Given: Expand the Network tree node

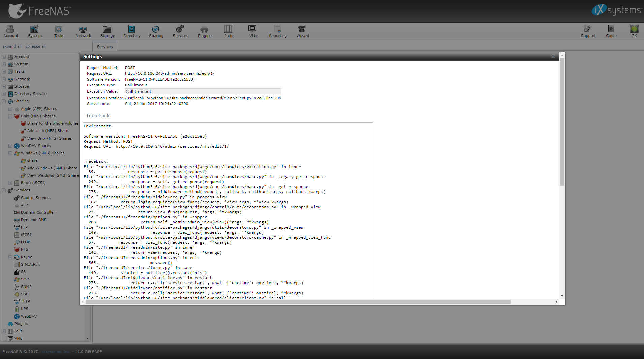Looking at the screenshot, I should coord(4,79).
